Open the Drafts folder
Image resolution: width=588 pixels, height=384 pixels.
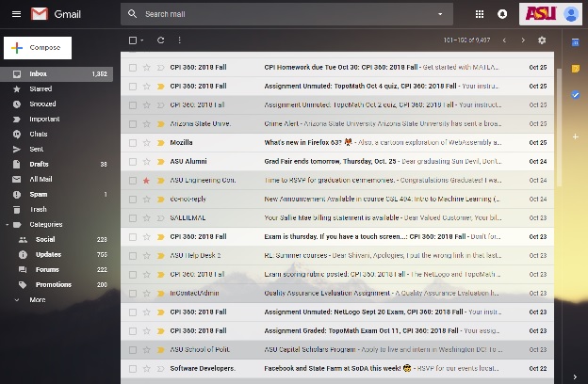point(57,164)
